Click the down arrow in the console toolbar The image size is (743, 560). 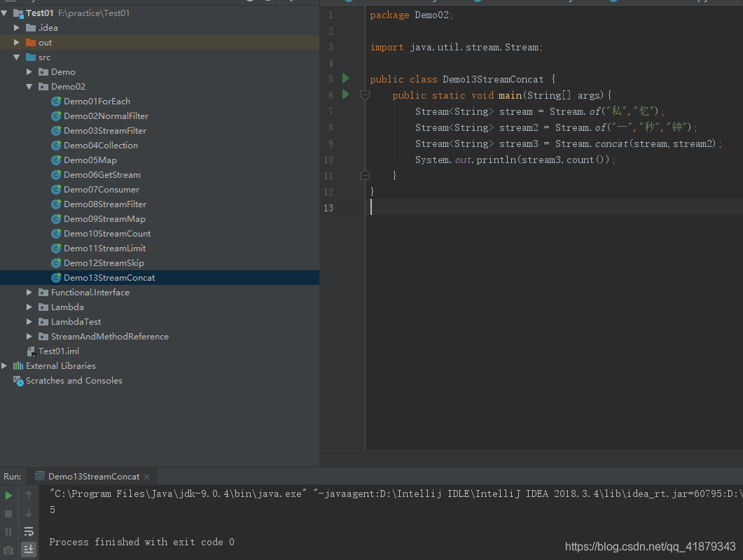29,512
